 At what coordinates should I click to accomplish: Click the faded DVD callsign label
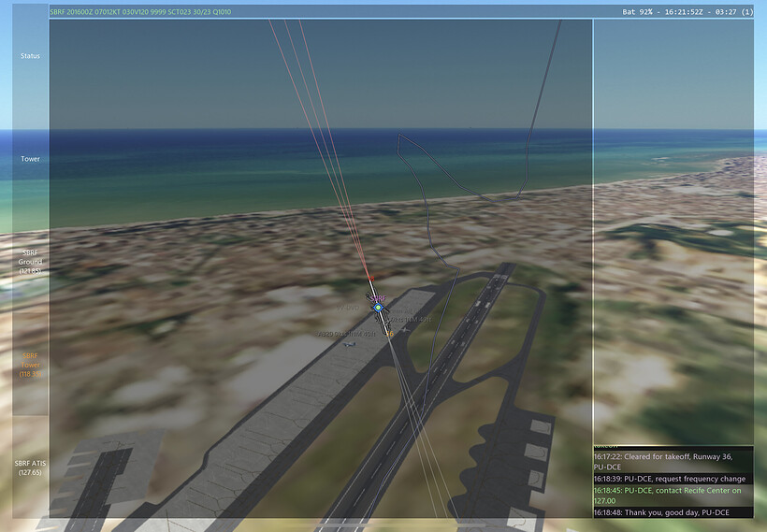pos(348,308)
